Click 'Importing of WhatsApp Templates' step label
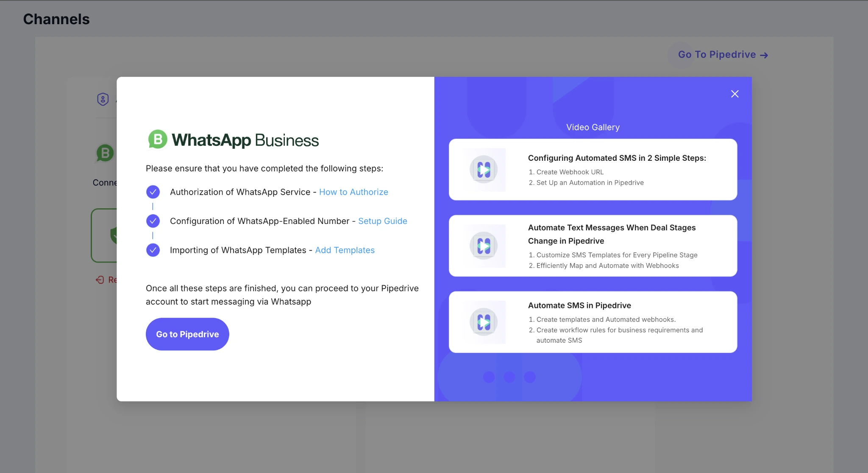Screen dimensions: 868x473 (238, 250)
